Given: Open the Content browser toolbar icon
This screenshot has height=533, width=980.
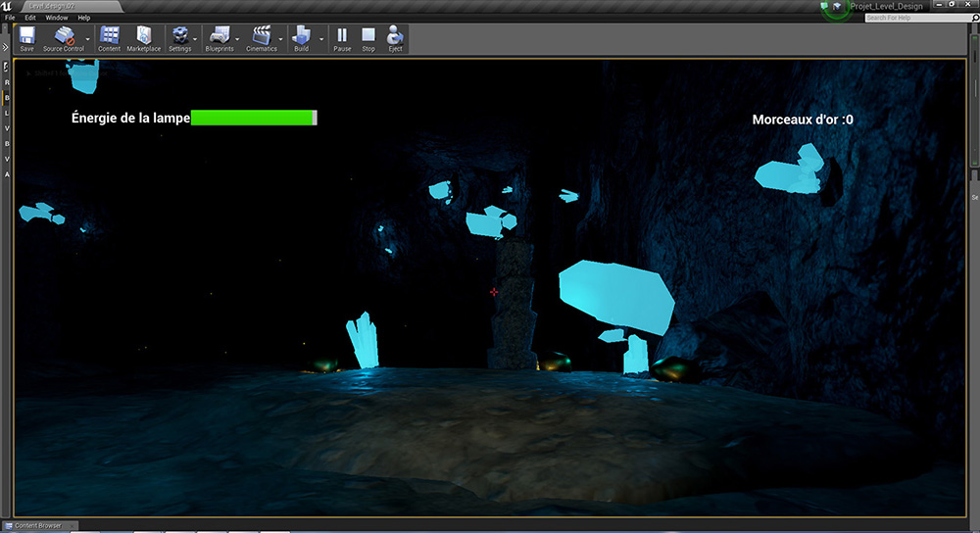Looking at the screenshot, I should click(x=109, y=38).
